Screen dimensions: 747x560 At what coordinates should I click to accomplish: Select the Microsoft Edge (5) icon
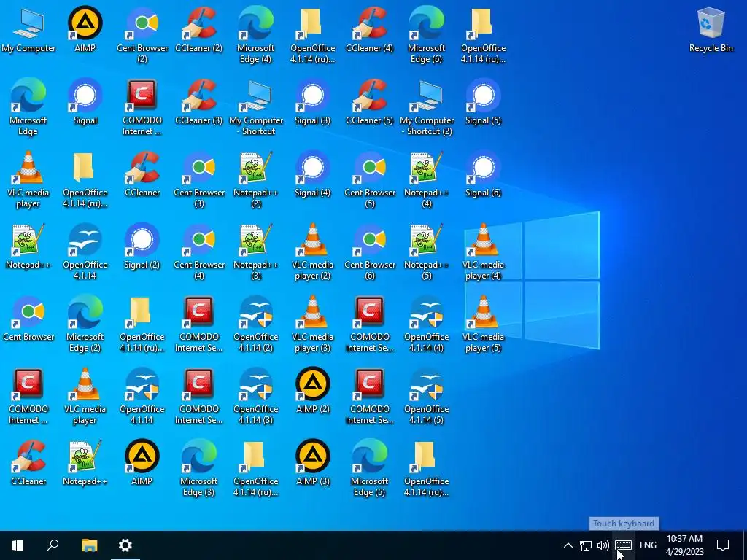click(x=369, y=469)
